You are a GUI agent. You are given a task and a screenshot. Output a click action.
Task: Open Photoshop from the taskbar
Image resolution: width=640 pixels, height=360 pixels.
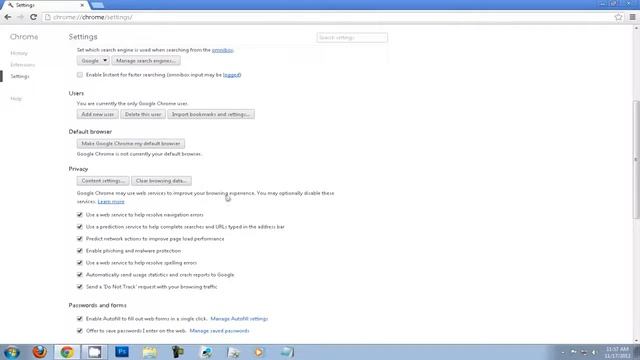[122, 352]
